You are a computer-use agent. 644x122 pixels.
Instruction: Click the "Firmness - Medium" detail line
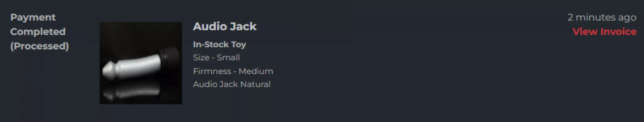(x=233, y=71)
